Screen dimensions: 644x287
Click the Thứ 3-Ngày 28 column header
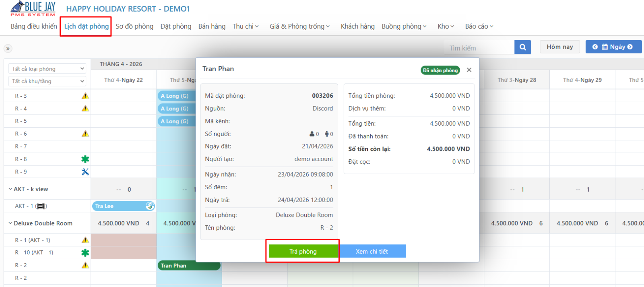pos(517,80)
